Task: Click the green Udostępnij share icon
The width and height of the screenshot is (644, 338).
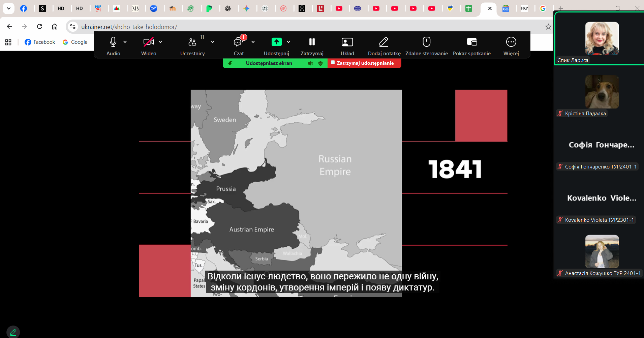Action: tap(276, 42)
